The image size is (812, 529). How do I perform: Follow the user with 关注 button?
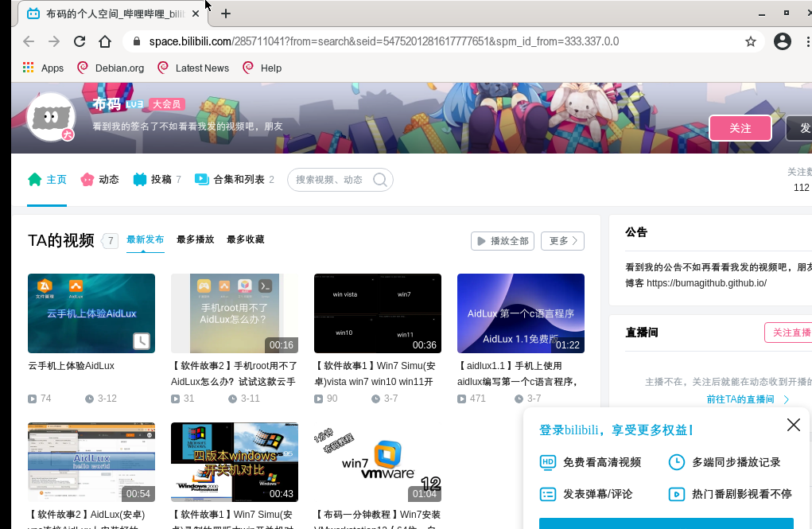[x=740, y=128]
